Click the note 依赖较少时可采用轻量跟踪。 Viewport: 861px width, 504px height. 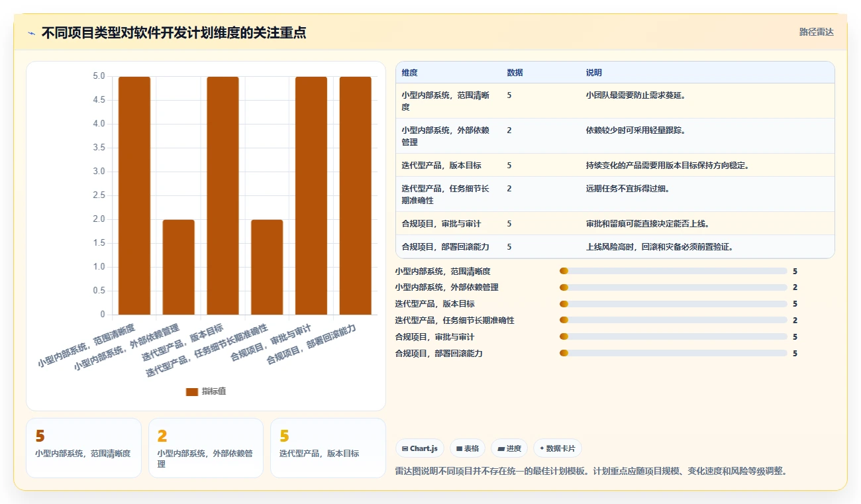pyautogui.click(x=636, y=130)
